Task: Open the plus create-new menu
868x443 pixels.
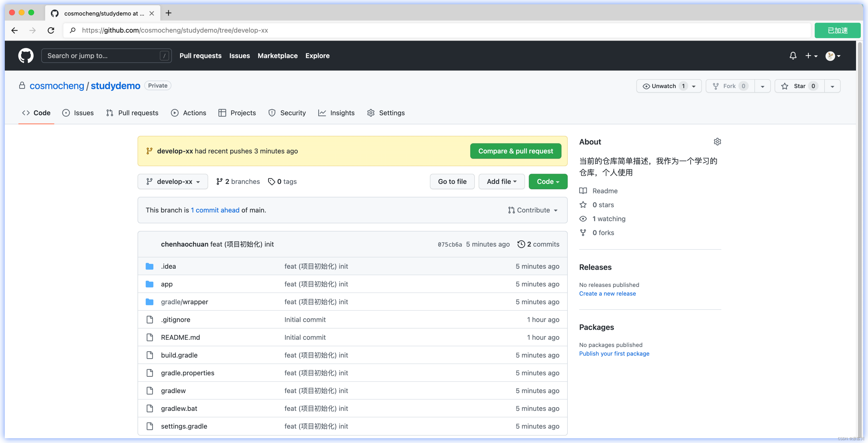Action: point(811,56)
